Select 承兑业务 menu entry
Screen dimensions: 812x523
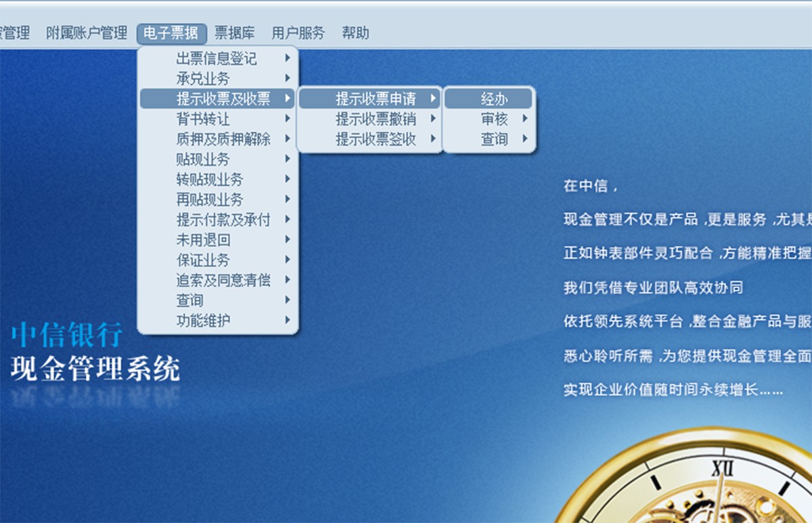point(217,78)
